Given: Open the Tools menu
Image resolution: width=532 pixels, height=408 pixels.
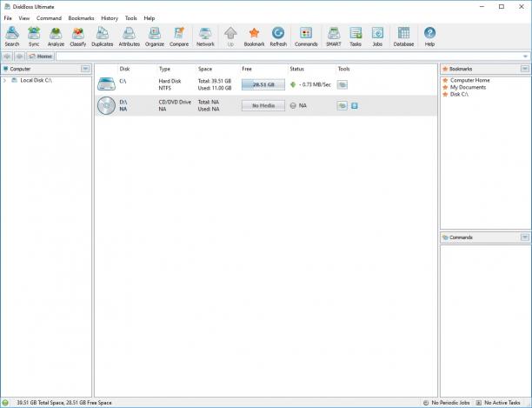Looking at the screenshot, I should pos(130,18).
